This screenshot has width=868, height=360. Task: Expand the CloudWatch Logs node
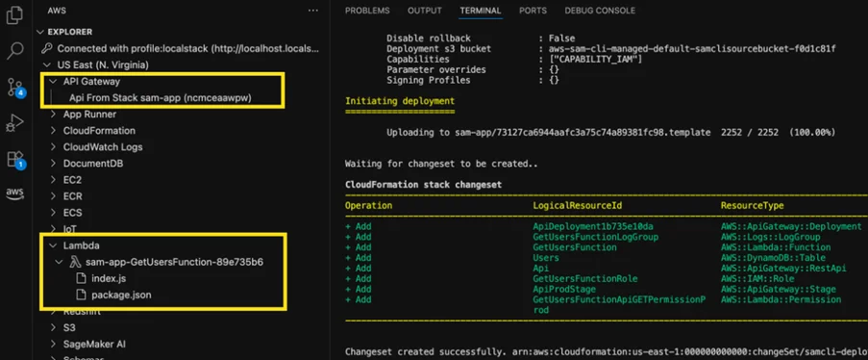pyautogui.click(x=53, y=147)
